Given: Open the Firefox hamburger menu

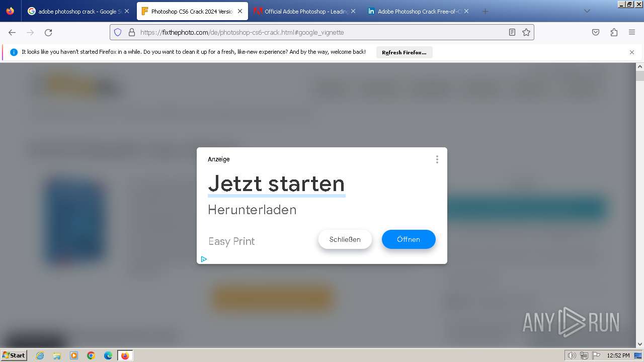Looking at the screenshot, I should tap(632, 32).
